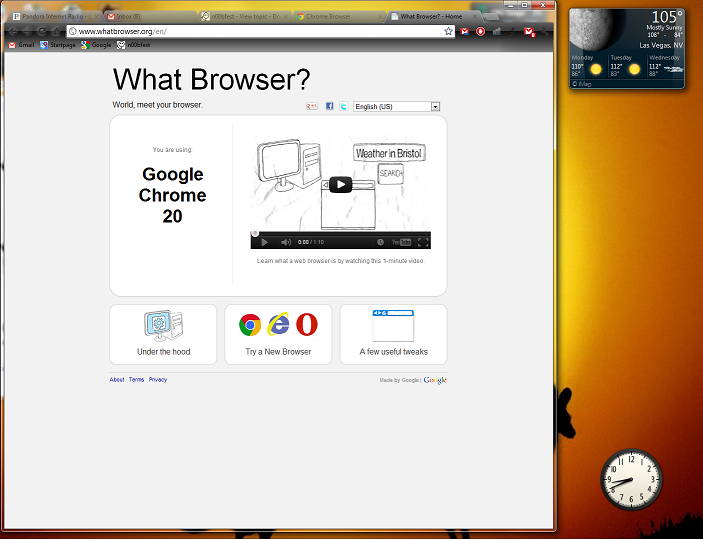Click the Opera logo icon
This screenshot has height=539, width=703.
click(x=307, y=325)
